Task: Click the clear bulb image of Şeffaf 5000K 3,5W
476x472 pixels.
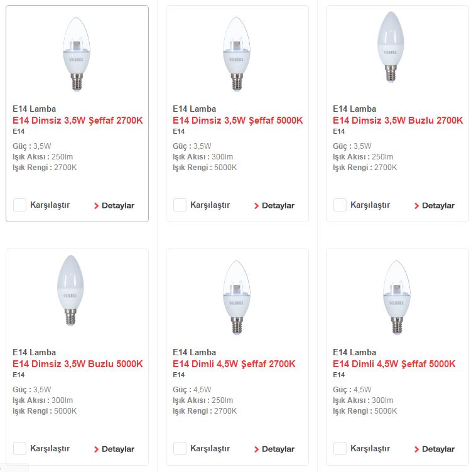Action: click(237, 52)
